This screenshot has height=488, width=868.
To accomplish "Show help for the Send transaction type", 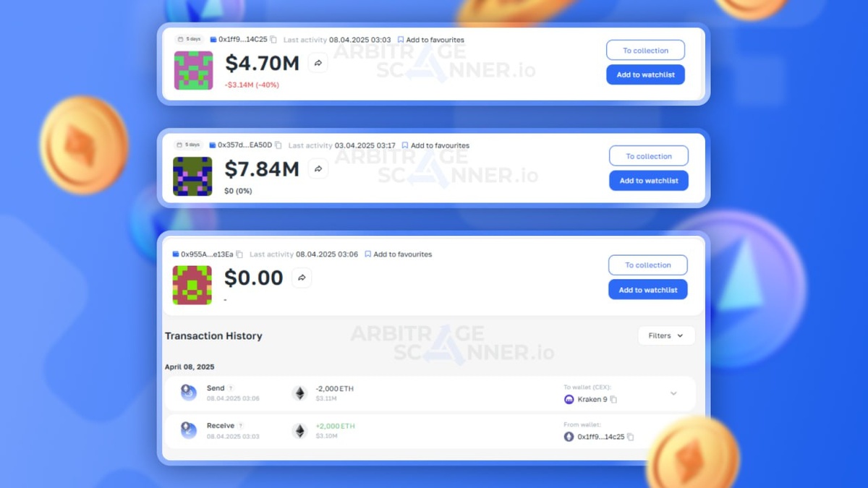I will 231,388.
